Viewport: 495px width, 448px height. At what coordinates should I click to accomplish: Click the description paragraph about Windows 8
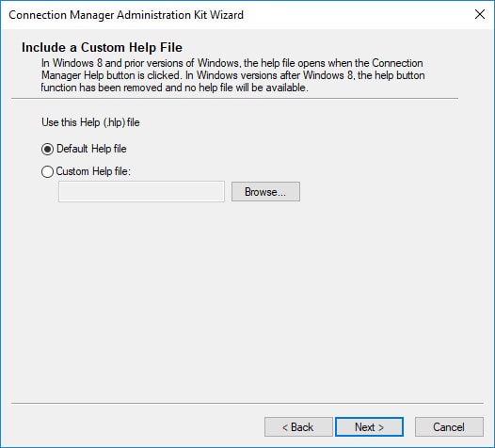coord(233,75)
